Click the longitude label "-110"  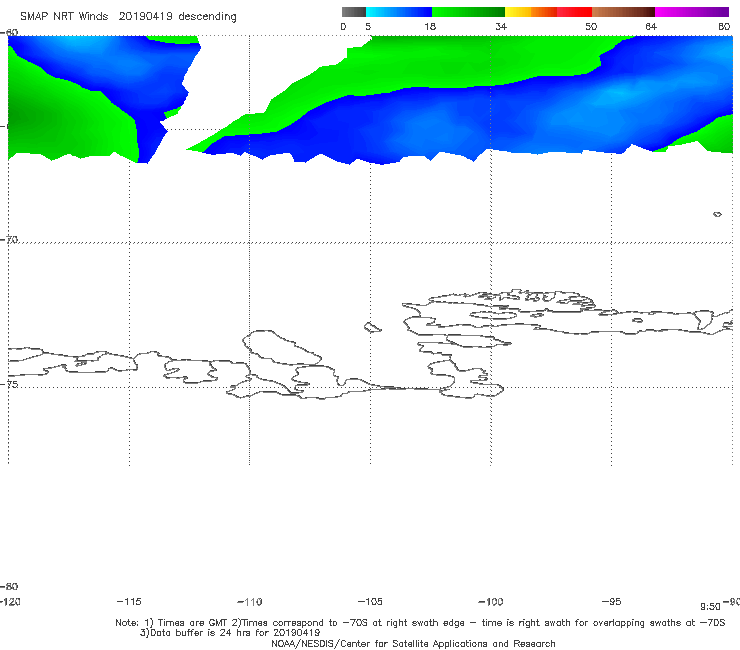tap(250, 602)
